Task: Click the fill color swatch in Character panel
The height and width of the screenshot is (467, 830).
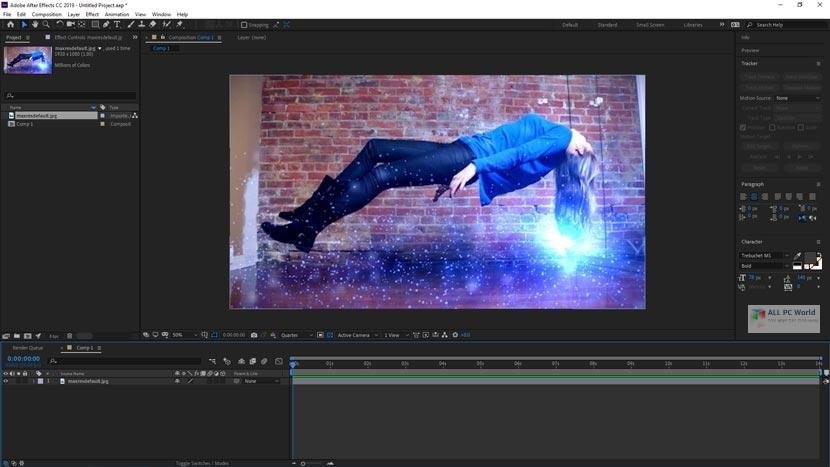Action: point(810,258)
